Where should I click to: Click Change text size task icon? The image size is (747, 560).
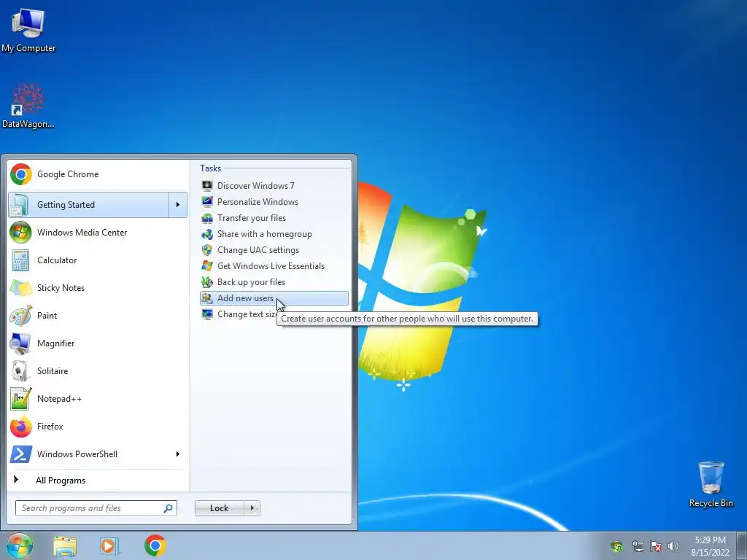[206, 314]
